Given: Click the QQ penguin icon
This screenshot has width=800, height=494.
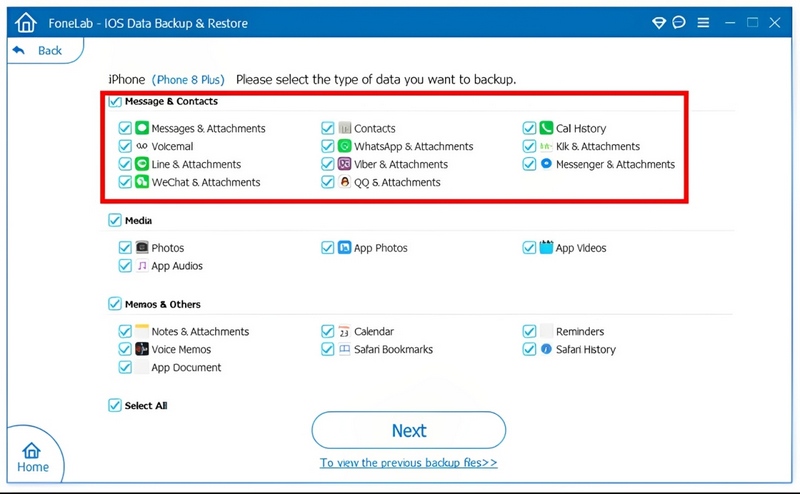Looking at the screenshot, I should click(x=345, y=182).
